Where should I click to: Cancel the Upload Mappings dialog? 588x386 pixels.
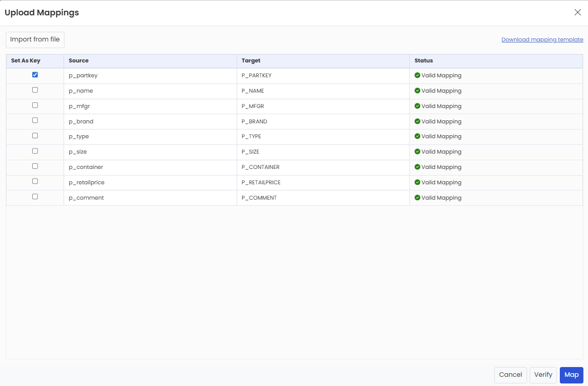click(x=510, y=375)
